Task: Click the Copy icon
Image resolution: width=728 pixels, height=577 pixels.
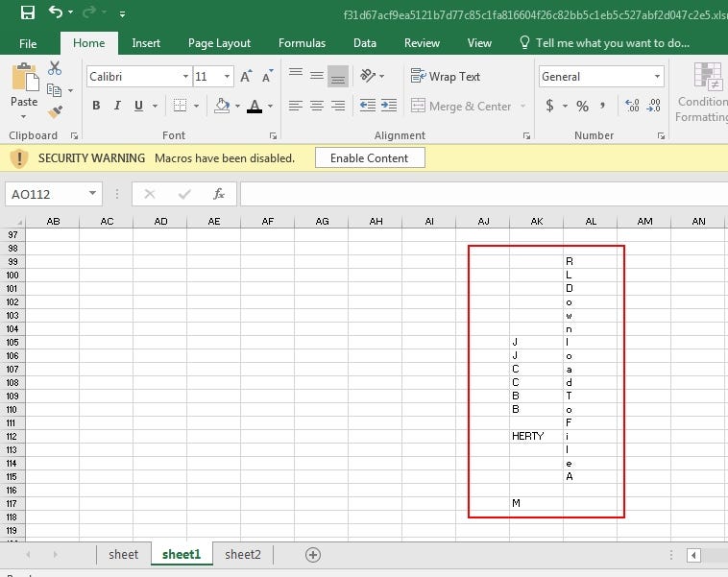Action: (x=55, y=90)
